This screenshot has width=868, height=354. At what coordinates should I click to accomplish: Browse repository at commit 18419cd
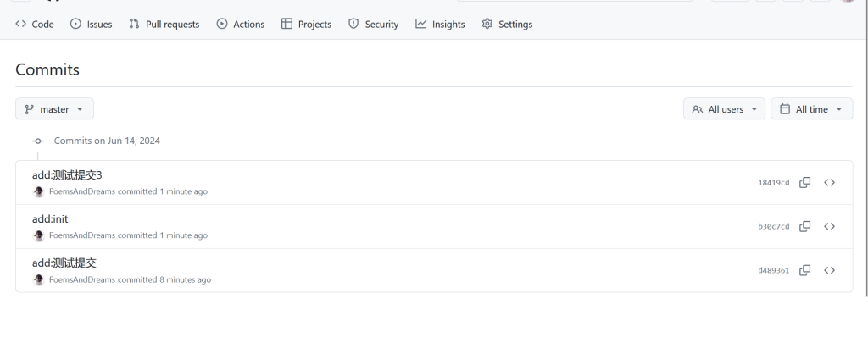tap(830, 182)
